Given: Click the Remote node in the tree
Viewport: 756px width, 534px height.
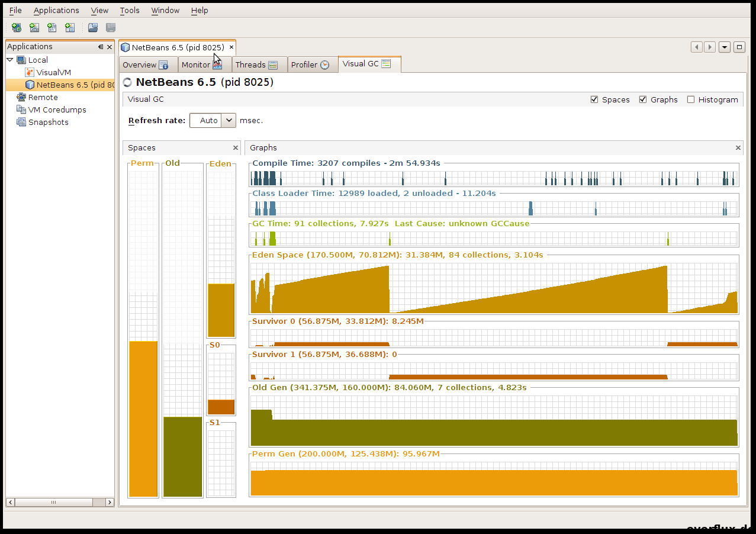Looking at the screenshot, I should pos(43,97).
